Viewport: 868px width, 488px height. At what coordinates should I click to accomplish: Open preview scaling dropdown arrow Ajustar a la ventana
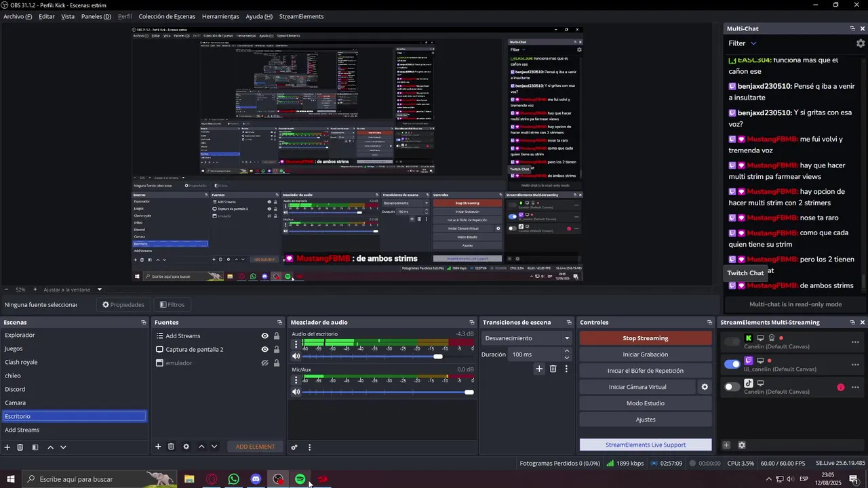click(x=99, y=289)
